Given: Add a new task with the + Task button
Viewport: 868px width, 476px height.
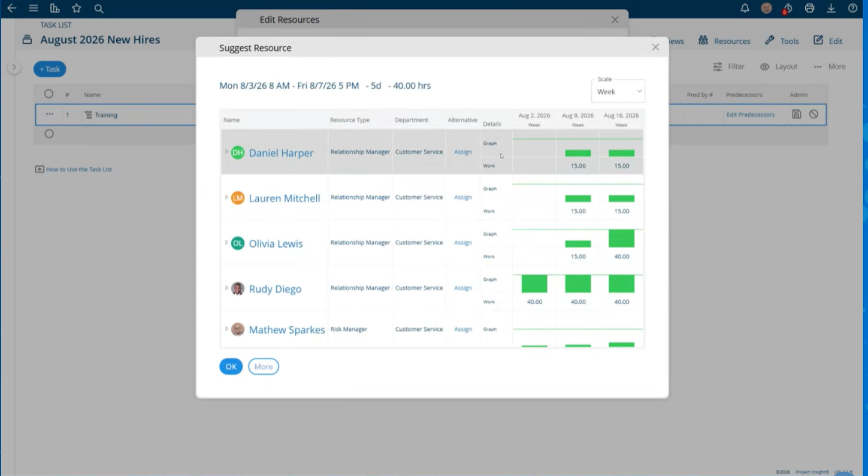Looking at the screenshot, I should click(x=50, y=69).
